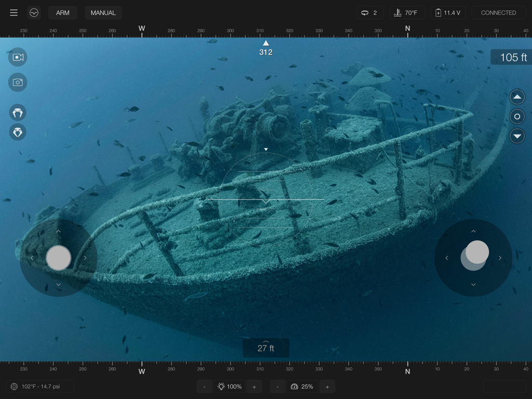The image size is (532, 399).
Task: Open the hamburger menu
Action: click(14, 13)
